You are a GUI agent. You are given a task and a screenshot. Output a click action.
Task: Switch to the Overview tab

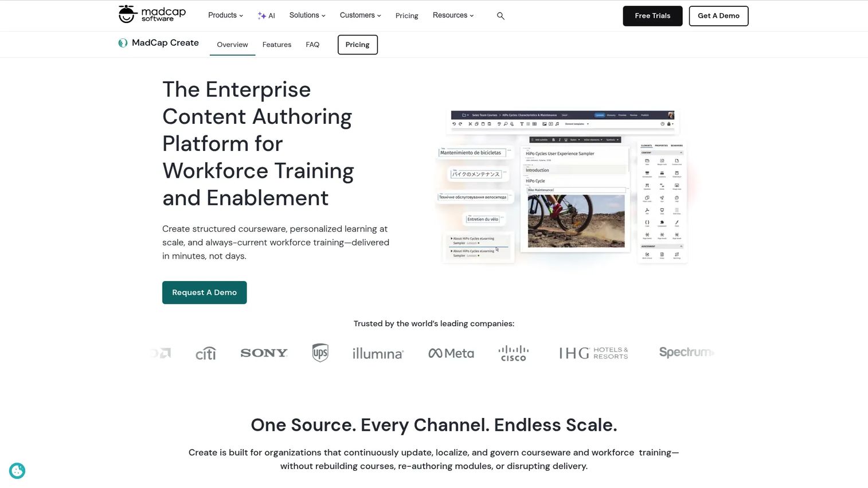(232, 45)
